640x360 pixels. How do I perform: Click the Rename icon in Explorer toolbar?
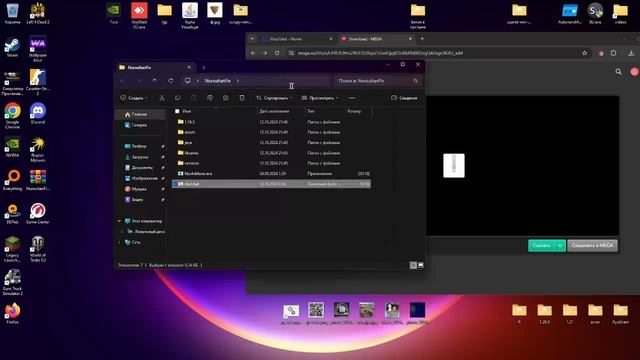pyautogui.click(x=210, y=98)
